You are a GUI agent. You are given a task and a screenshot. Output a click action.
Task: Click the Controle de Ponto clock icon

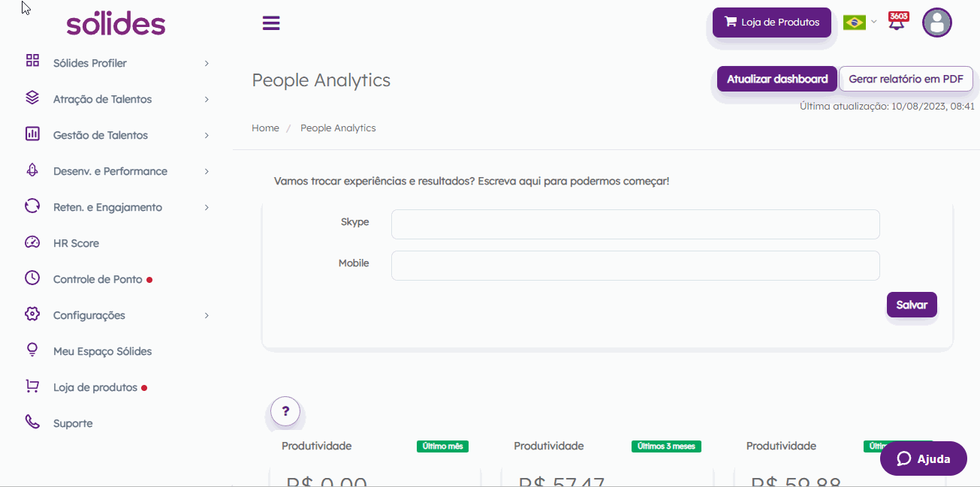coord(32,278)
